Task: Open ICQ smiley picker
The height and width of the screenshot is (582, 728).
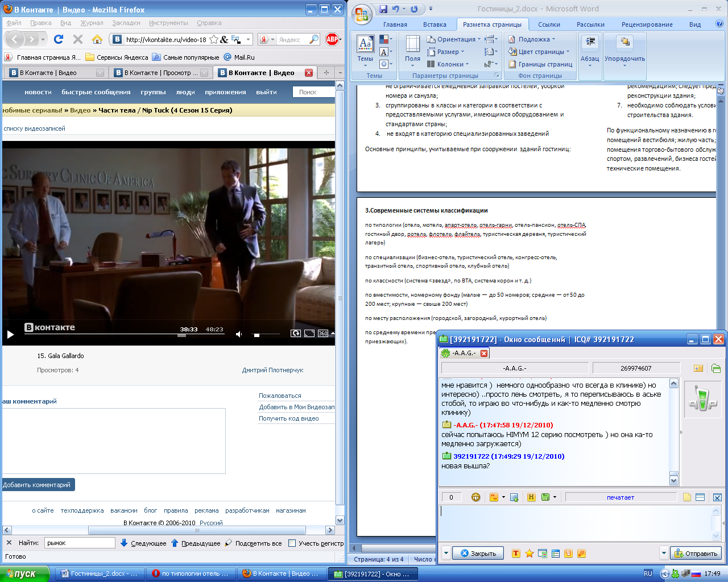Action: click(x=475, y=497)
